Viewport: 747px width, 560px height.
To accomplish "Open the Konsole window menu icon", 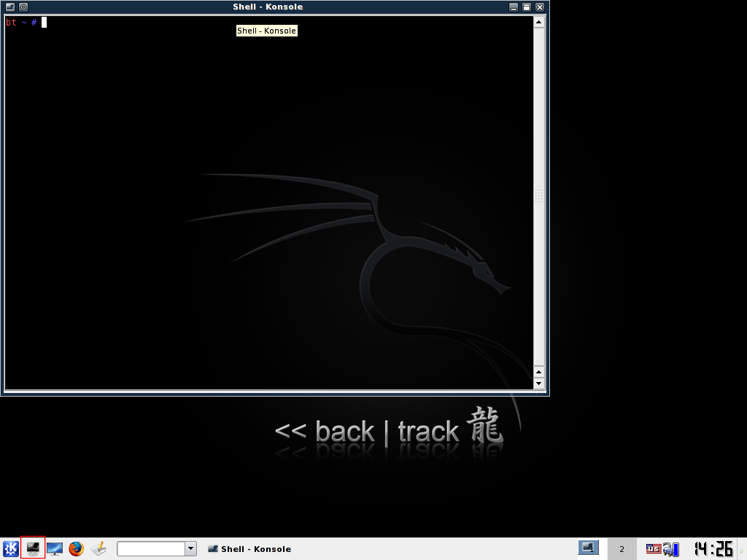I will pyautogui.click(x=10, y=7).
